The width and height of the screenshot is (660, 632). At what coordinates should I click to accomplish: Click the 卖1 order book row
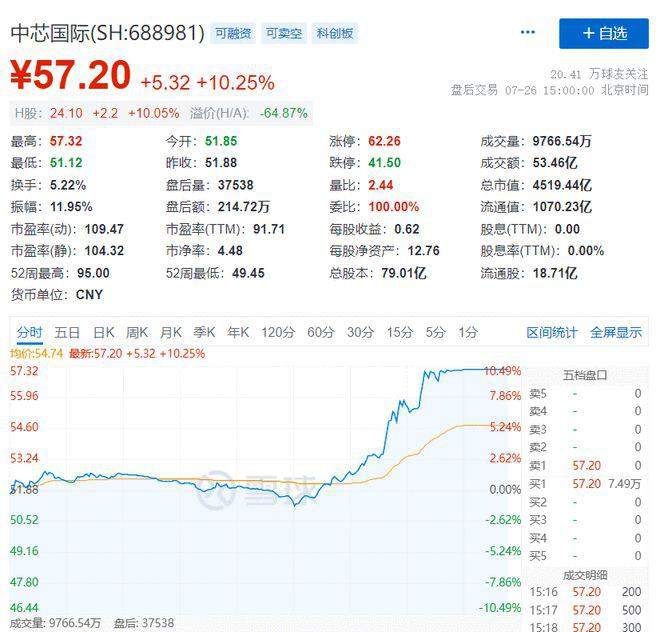tap(585, 465)
